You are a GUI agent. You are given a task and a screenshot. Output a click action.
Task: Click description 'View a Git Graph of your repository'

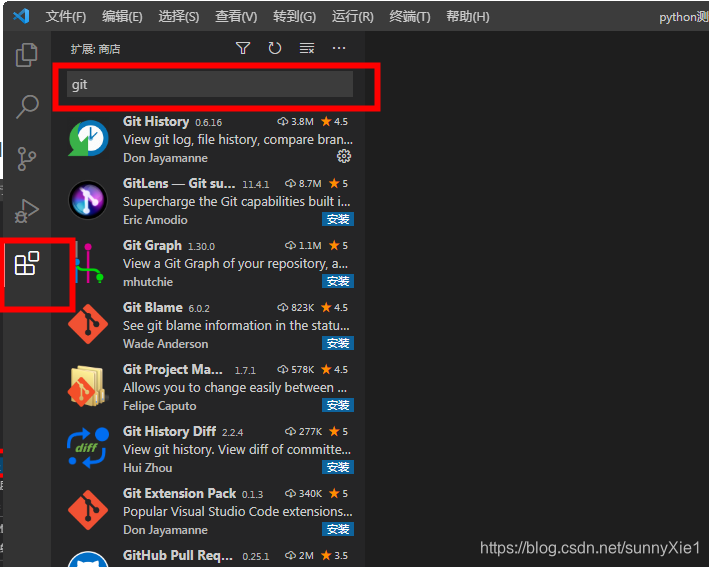(235, 264)
